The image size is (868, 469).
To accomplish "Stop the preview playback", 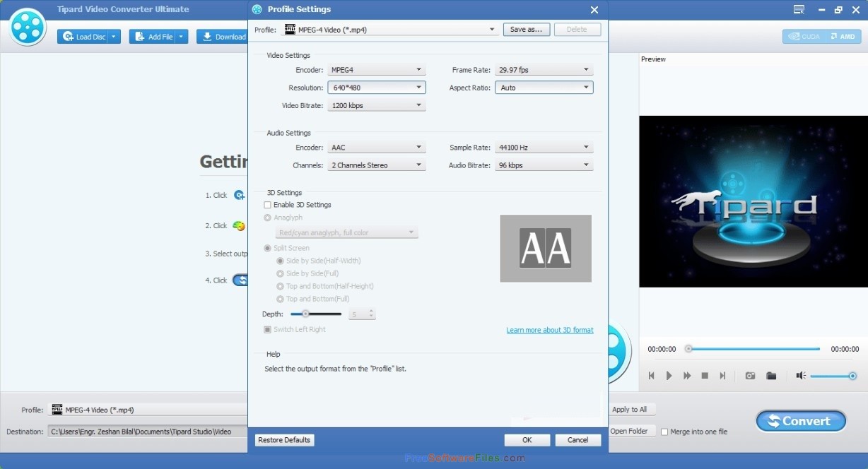I will pyautogui.click(x=705, y=376).
